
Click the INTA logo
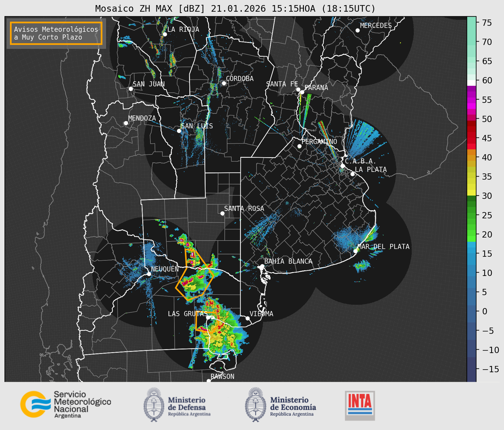pos(360,405)
